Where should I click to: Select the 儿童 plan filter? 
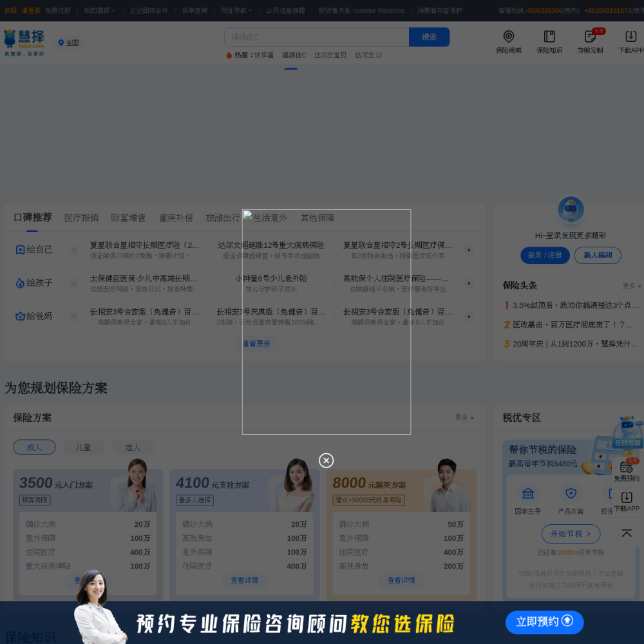pos(83,448)
